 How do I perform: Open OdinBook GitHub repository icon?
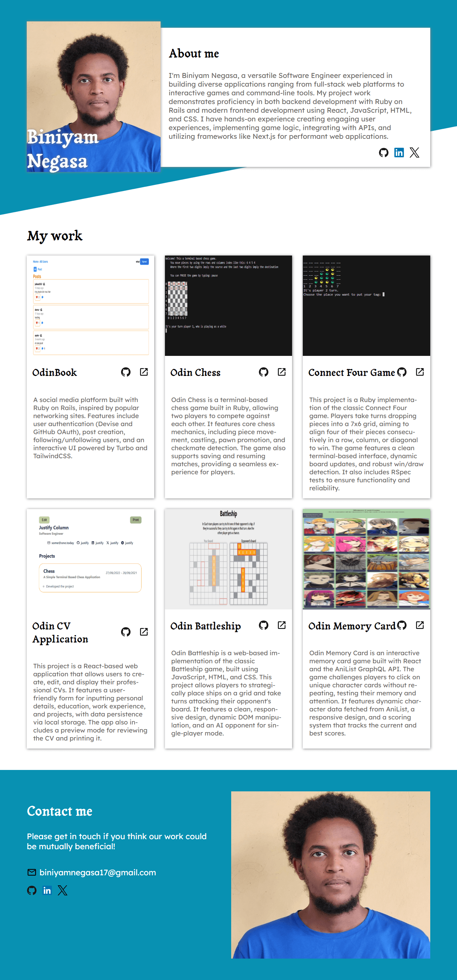pos(125,372)
